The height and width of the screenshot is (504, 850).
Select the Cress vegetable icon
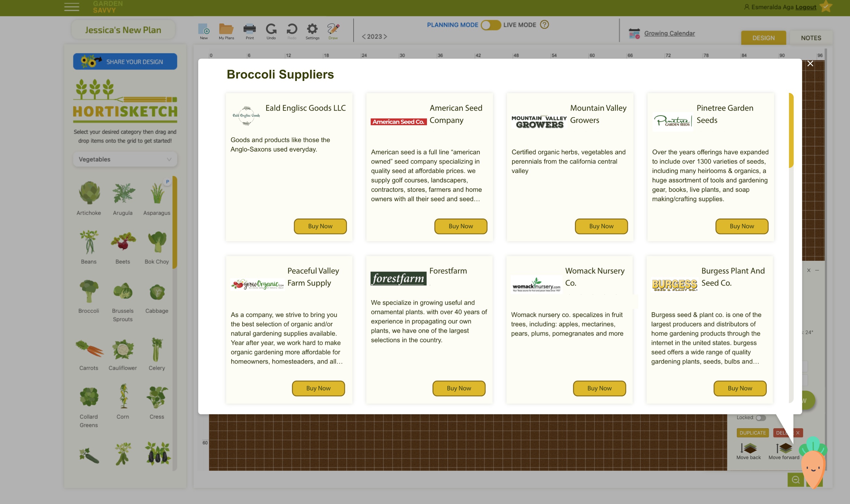coord(157,397)
